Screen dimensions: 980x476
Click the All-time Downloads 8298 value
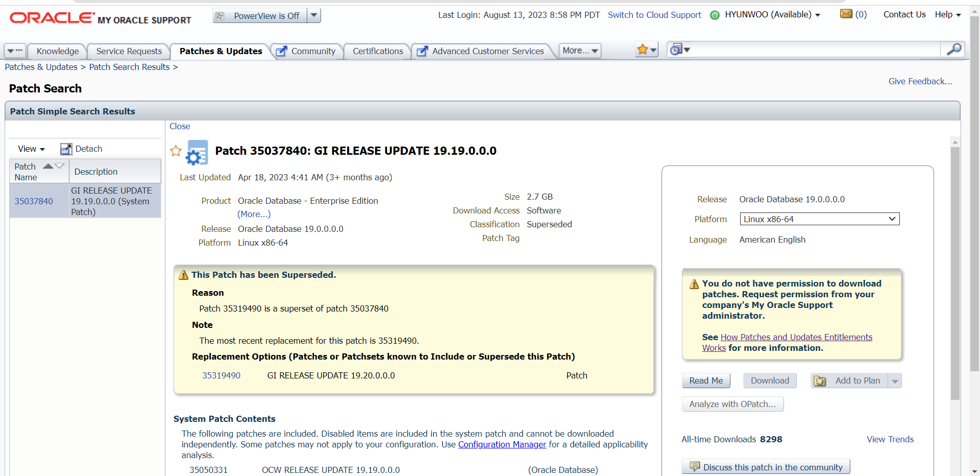click(x=771, y=439)
